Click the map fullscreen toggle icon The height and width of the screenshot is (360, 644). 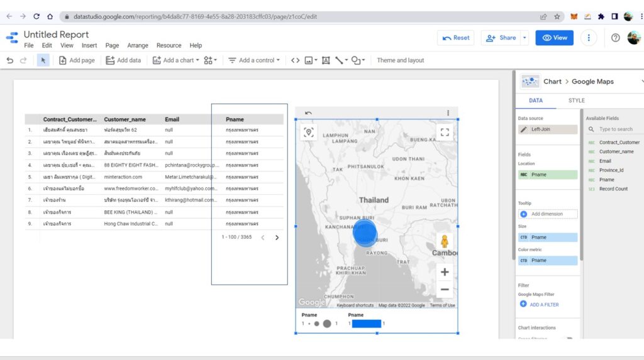tap(445, 132)
